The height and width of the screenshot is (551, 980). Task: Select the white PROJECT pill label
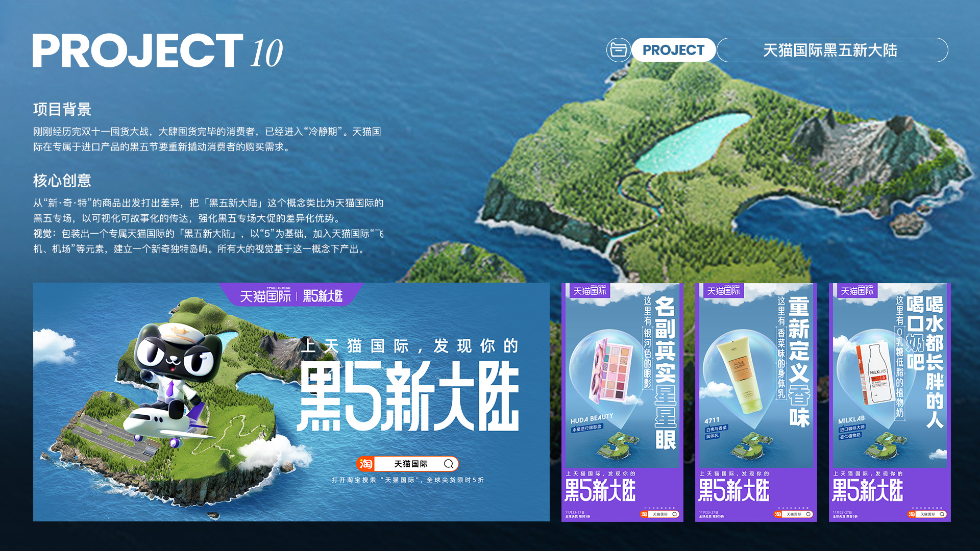673,50
